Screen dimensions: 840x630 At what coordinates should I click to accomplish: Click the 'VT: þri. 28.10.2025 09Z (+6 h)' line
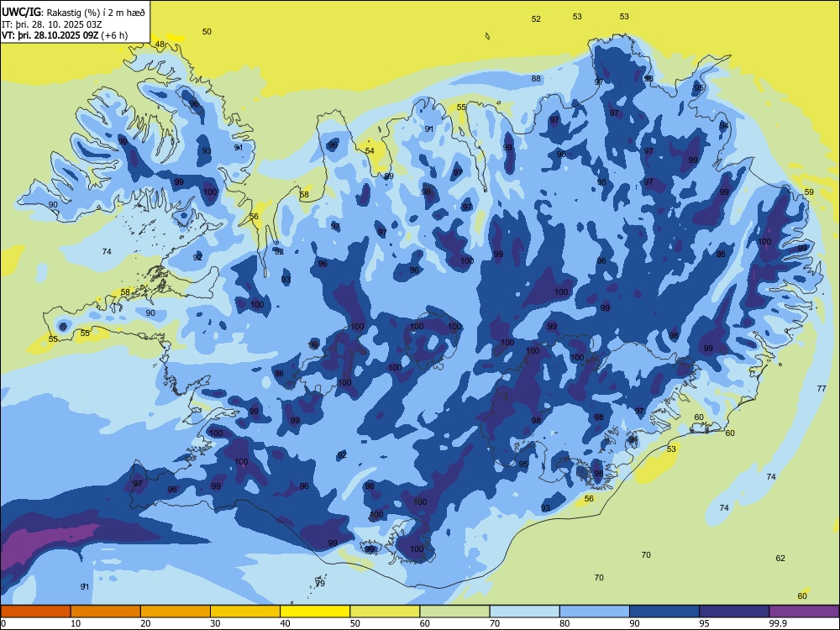(x=65, y=35)
